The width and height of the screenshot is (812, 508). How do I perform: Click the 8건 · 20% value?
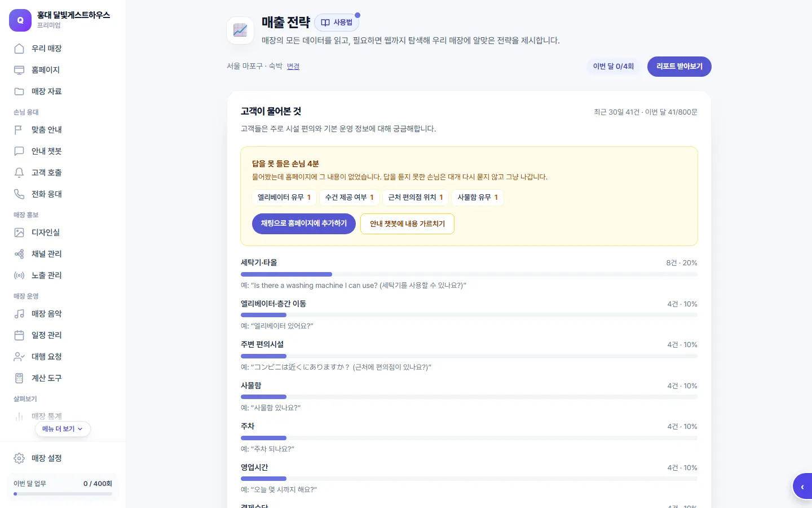[682, 263]
